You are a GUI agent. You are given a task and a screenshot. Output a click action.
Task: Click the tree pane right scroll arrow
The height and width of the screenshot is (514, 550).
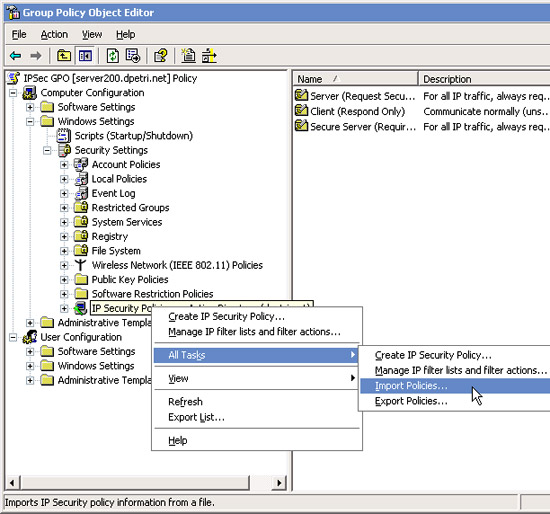coord(279,483)
